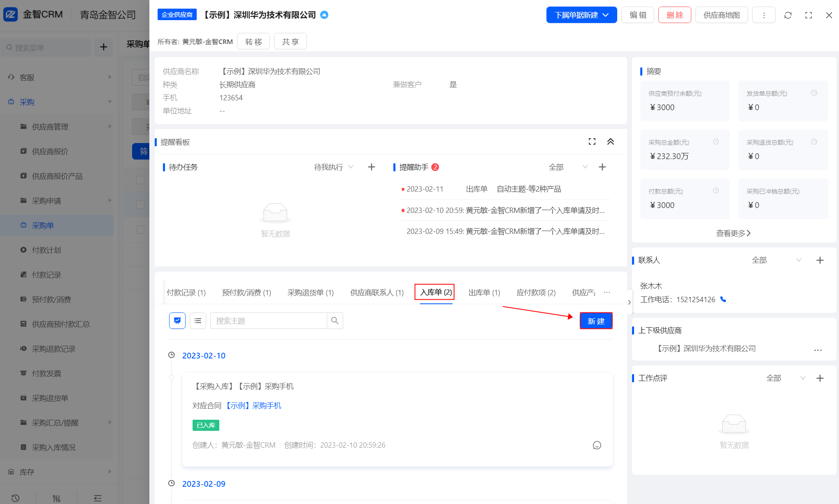Switch to 应付款项 (2) tab
This screenshot has height=504, width=839.
pyautogui.click(x=536, y=292)
